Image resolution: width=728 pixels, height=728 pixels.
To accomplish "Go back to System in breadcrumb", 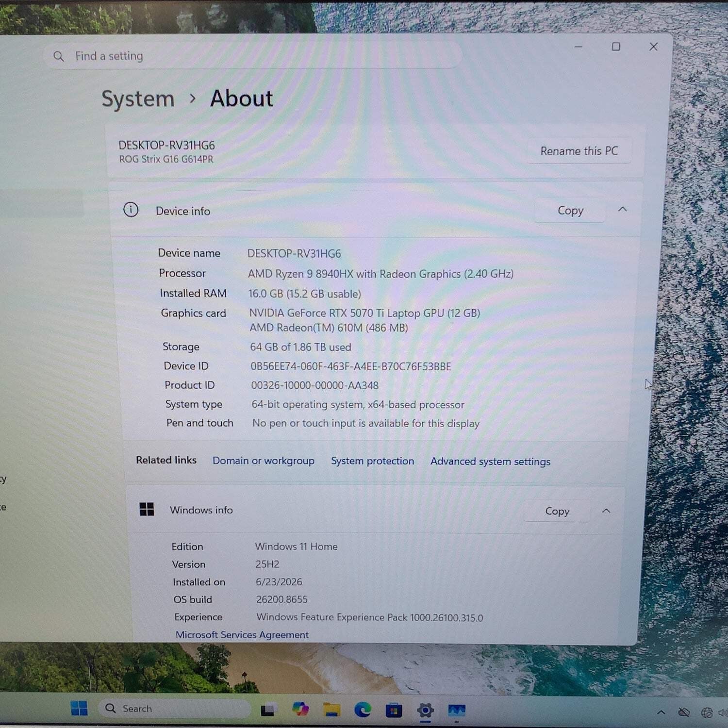I will pyautogui.click(x=138, y=99).
